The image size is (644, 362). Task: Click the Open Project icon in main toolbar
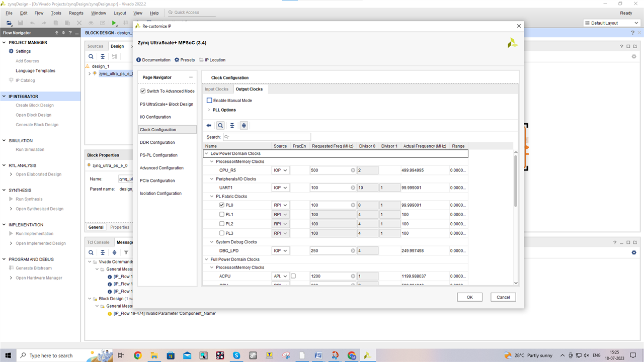click(9, 23)
